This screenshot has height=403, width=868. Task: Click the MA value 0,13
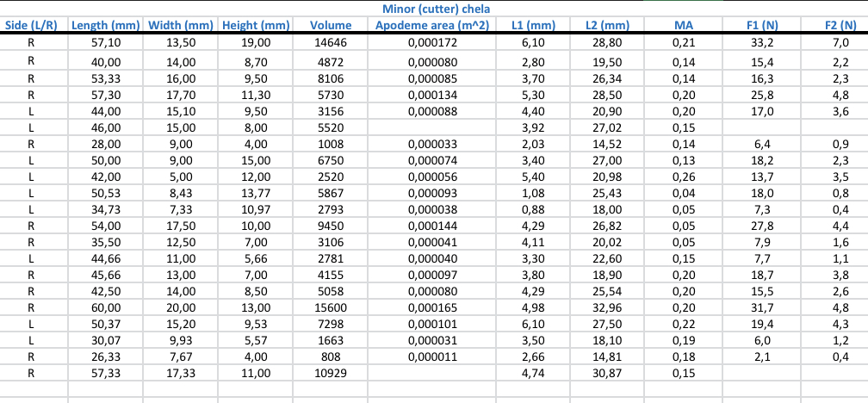tap(684, 160)
